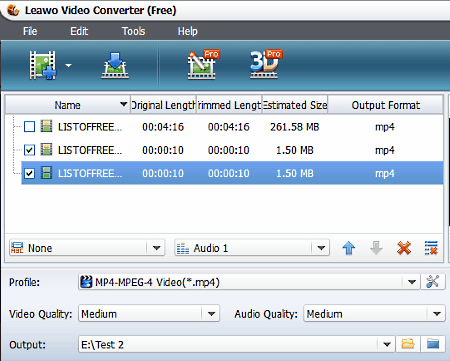Click the video download/import icon
The image size is (450, 361).
click(115, 65)
